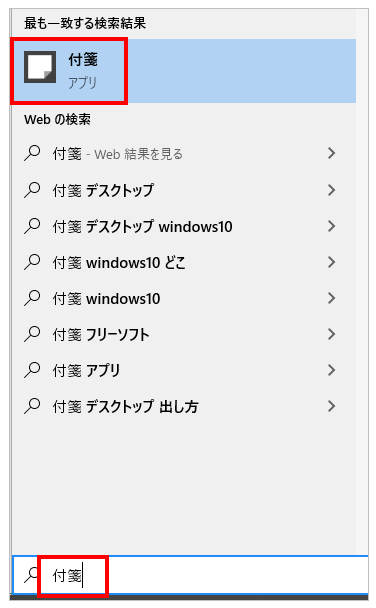Open the 付箋 アプリ best match result

184,71
